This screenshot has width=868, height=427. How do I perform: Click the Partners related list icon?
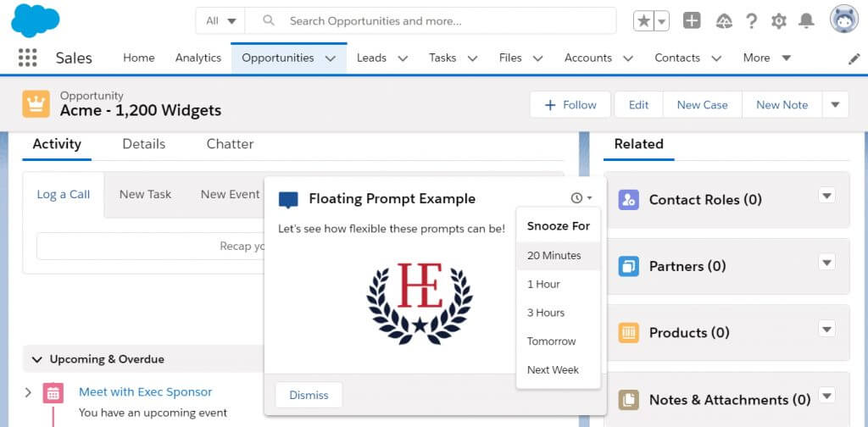pos(629,266)
